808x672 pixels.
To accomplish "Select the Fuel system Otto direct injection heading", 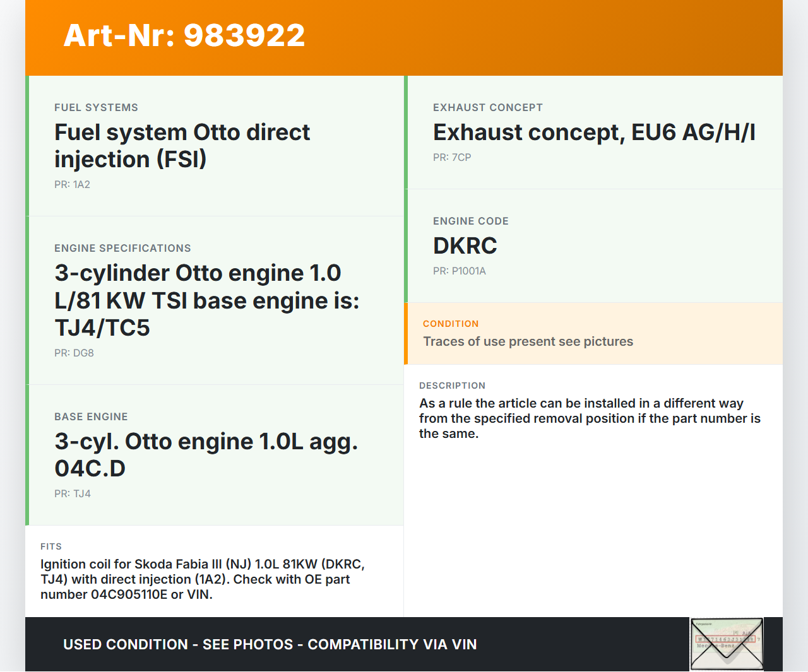I will point(182,146).
